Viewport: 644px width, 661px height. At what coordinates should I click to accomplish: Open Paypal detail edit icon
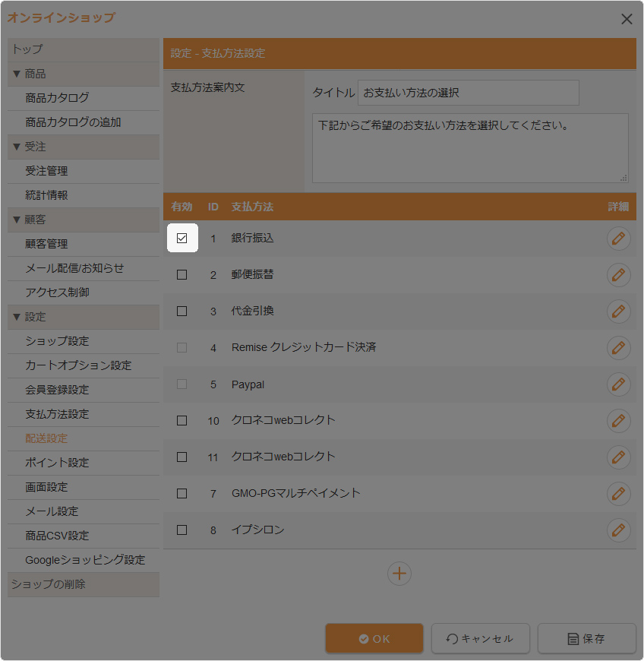coord(618,384)
